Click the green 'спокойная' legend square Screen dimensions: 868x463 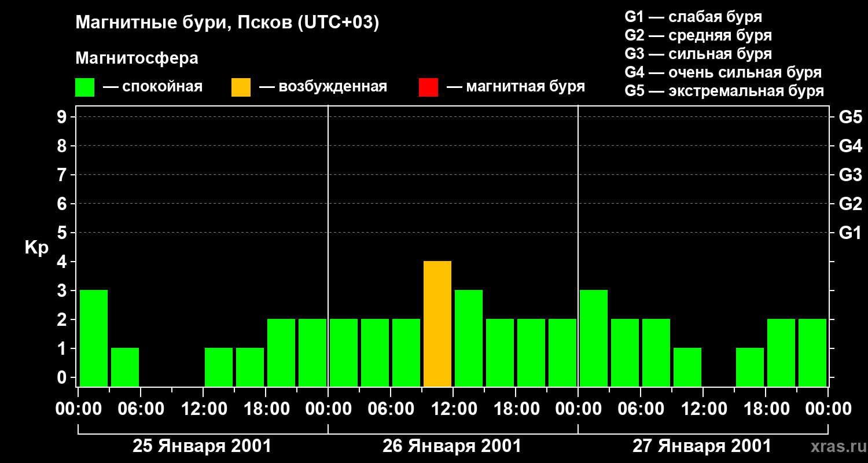click(x=84, y=87)
